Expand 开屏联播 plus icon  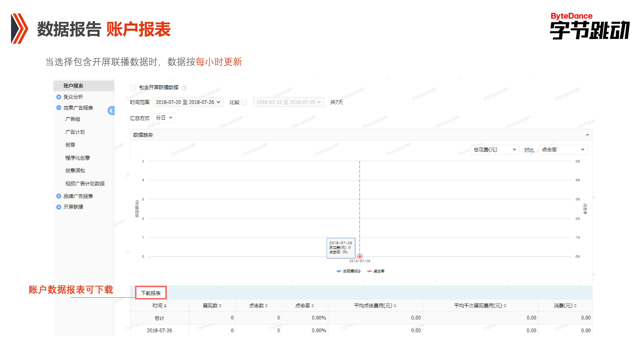tap(59, 207)
